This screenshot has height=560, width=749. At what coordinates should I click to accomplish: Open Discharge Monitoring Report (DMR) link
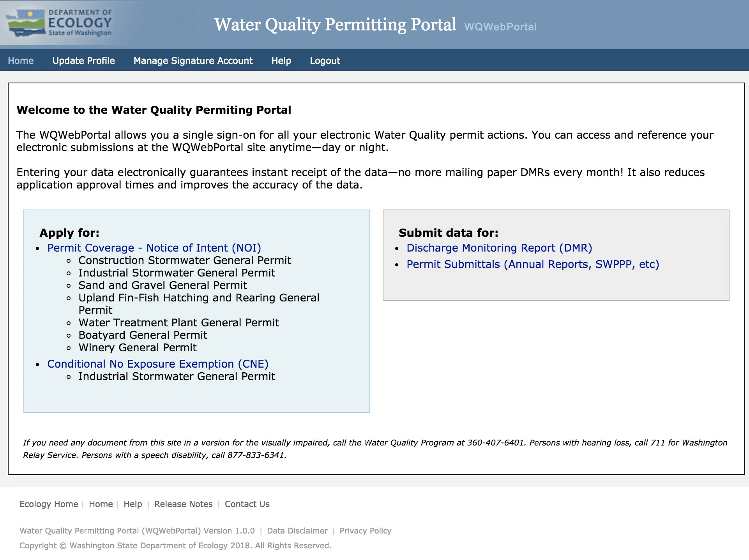click(x=499, y=248)
